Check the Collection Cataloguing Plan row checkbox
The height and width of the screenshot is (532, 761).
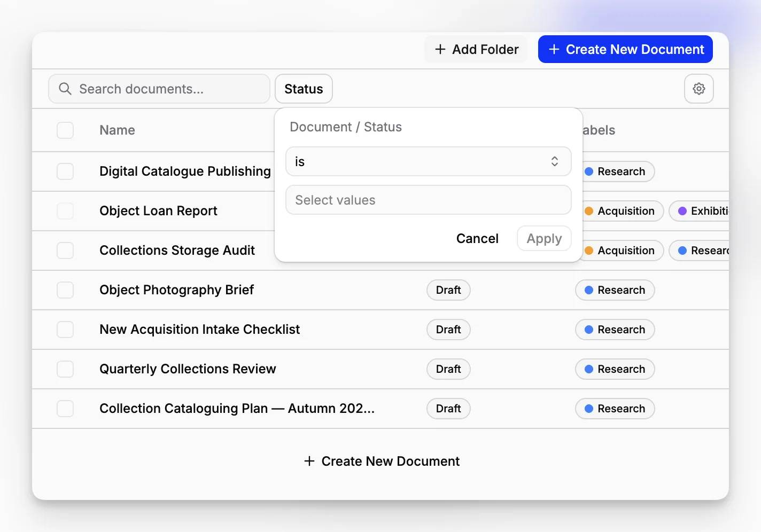click(x=65, y=409)
